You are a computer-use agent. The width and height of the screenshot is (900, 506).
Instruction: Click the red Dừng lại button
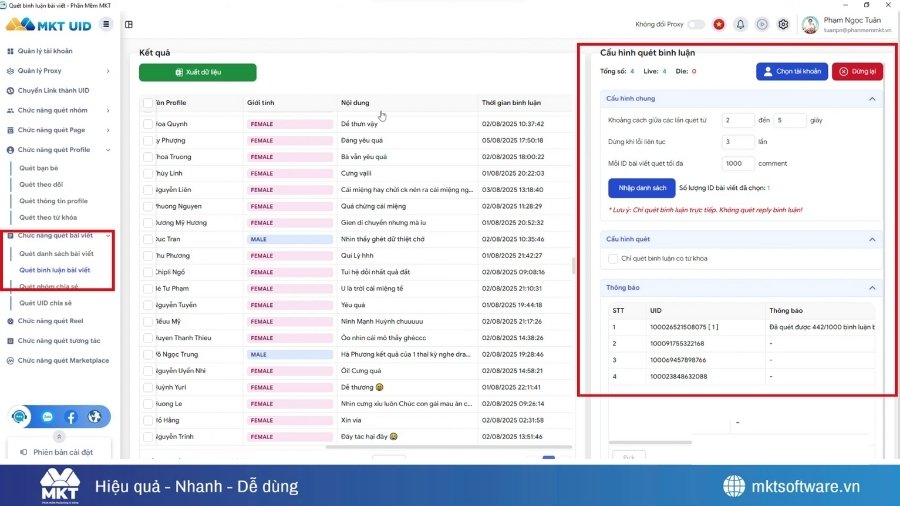click(858, 71)
